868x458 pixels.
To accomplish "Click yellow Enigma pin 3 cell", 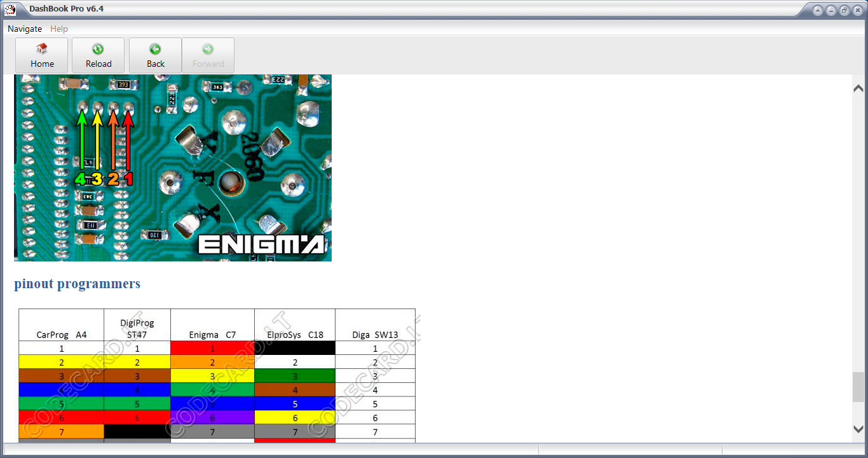I will pyautogui.click(x=212, y=376).
